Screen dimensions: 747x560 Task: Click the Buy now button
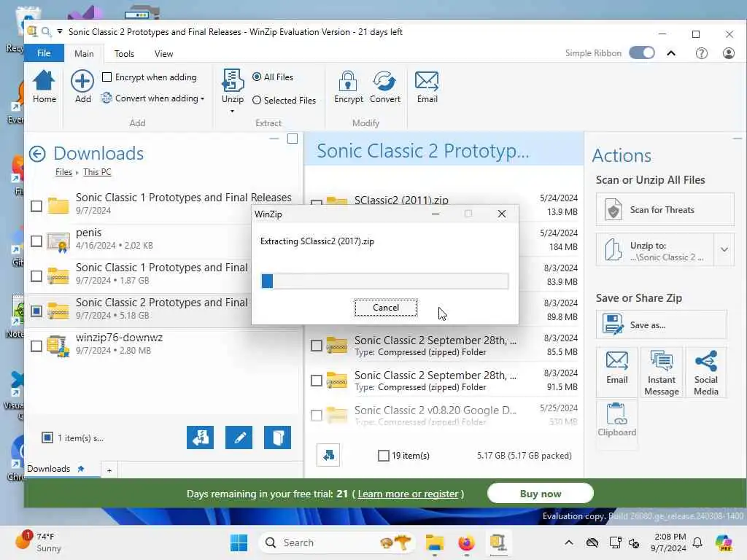pos(541,494)
